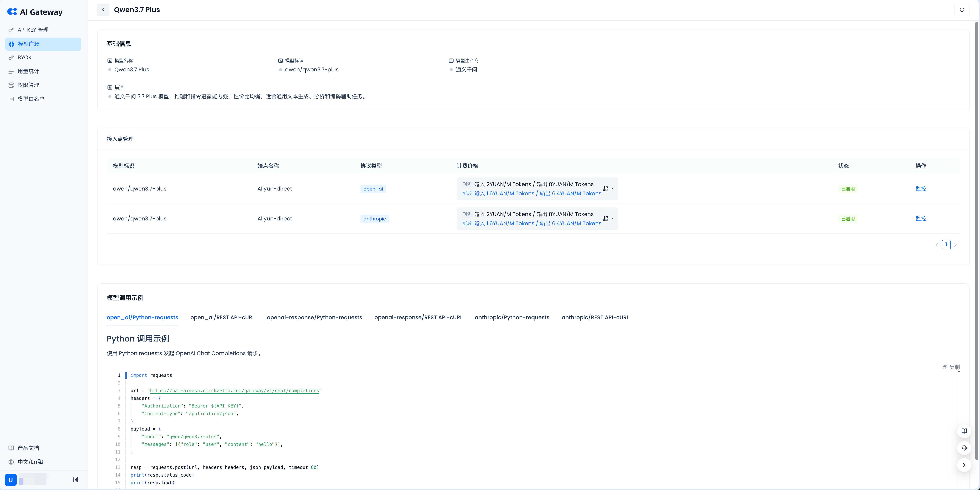Go back with the back arrow button
This screenshot has height=490, width=980.
[103, 10]
